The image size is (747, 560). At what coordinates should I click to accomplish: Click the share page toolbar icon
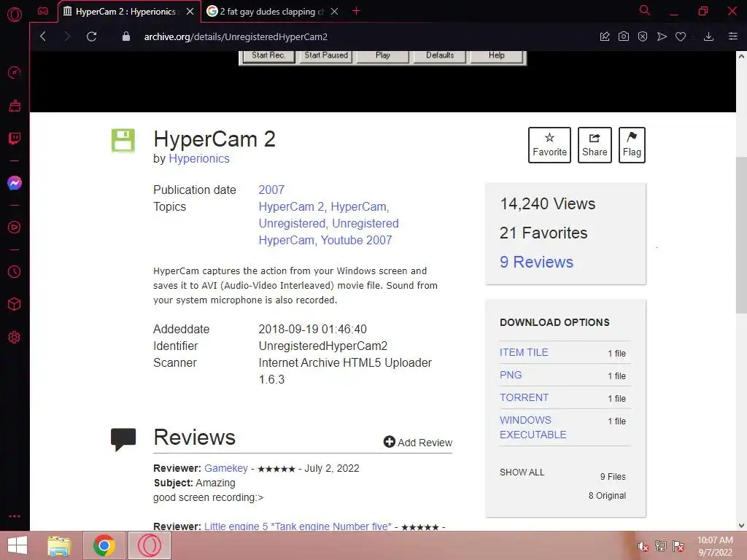click(605, 36)
